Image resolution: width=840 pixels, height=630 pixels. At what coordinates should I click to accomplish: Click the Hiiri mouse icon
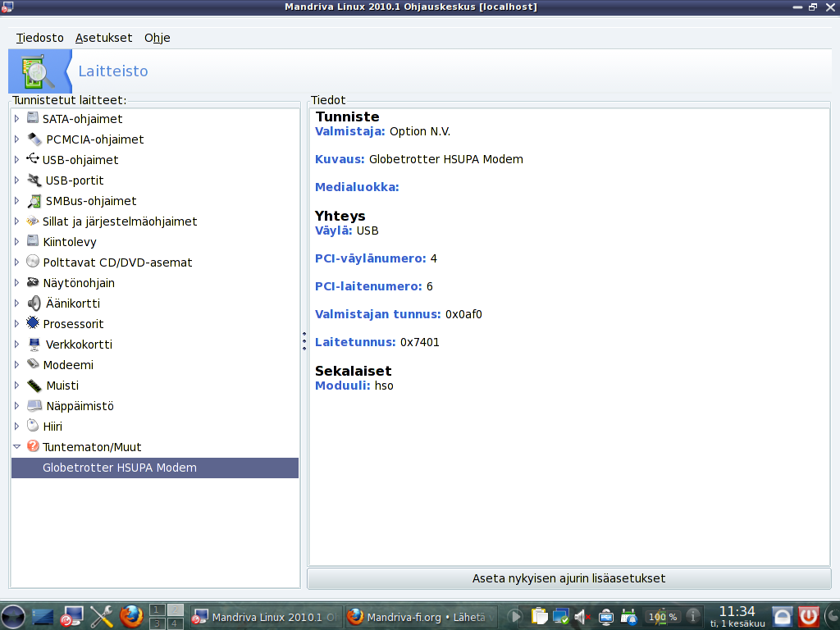coord(33,426)
